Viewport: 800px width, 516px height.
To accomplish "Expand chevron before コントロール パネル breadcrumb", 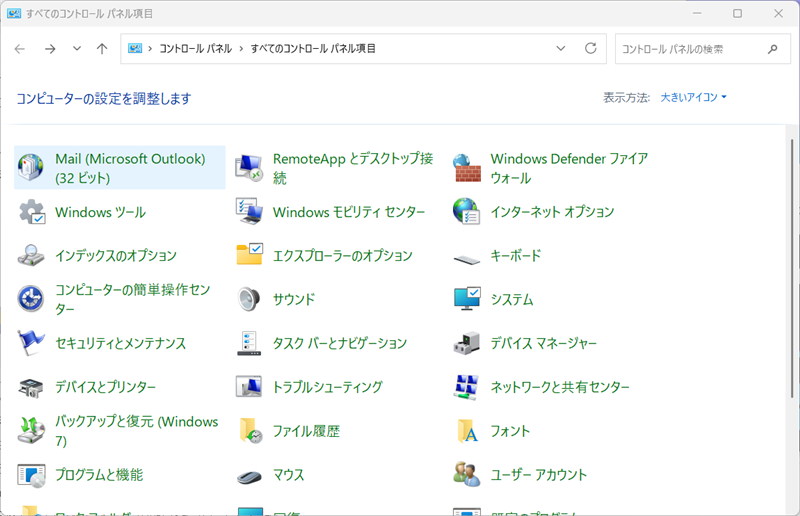I will click(150, 49).
